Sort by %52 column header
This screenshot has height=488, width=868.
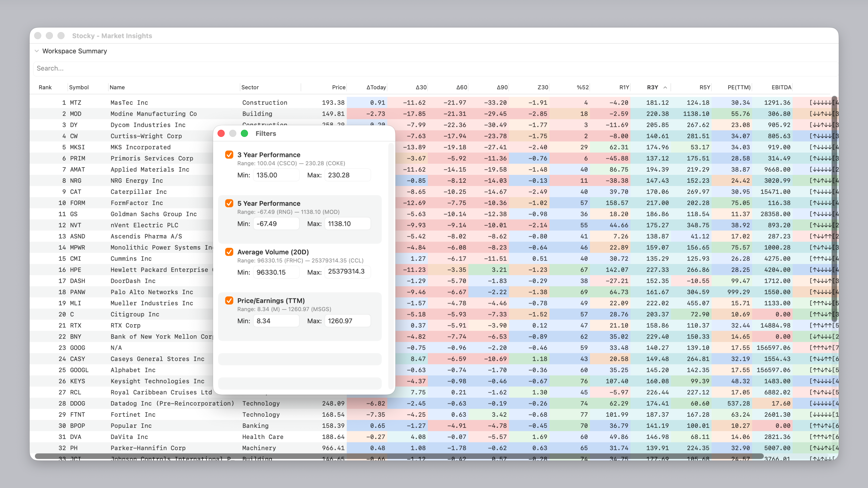[x=583, y=87]
